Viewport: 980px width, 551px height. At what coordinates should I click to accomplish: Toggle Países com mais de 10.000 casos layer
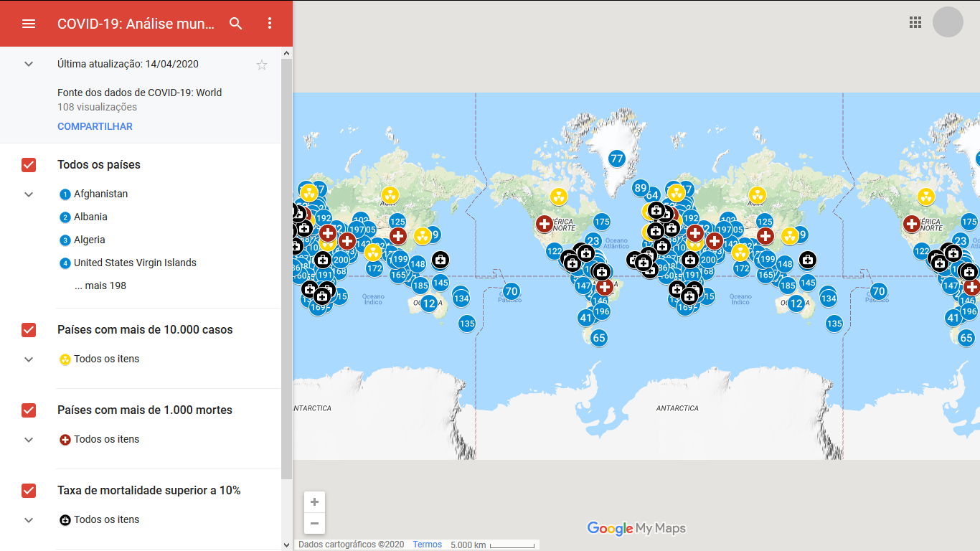pos(29,330)
